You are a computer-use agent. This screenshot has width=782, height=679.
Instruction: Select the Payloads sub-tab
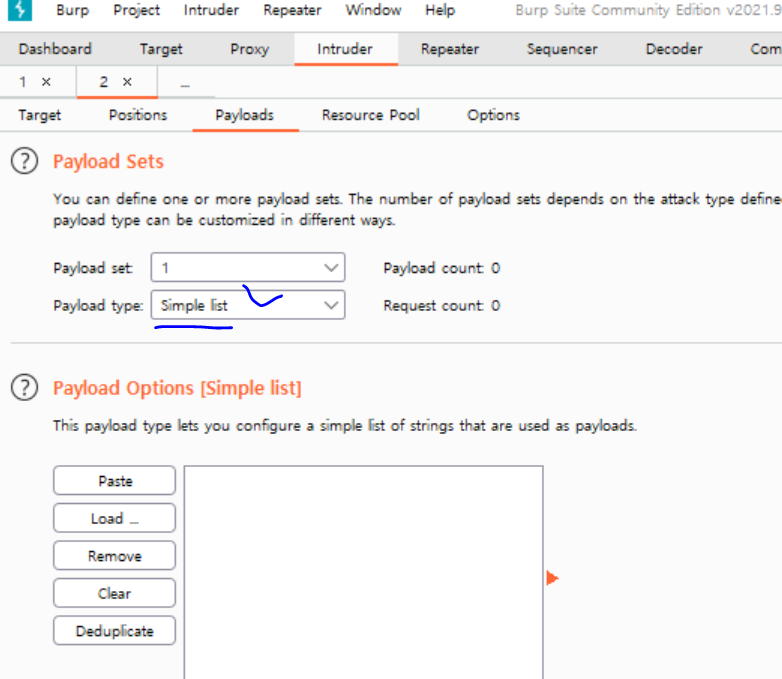point(245,115)
